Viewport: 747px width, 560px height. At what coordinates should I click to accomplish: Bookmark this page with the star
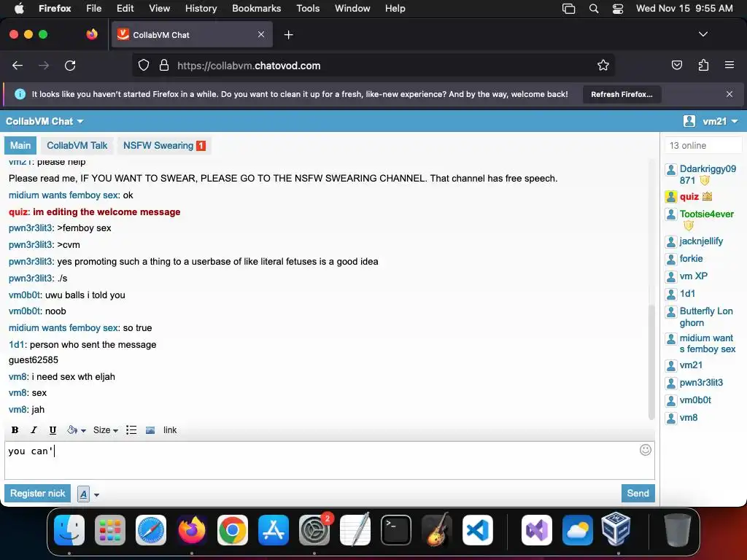click(x=603, y=65)
